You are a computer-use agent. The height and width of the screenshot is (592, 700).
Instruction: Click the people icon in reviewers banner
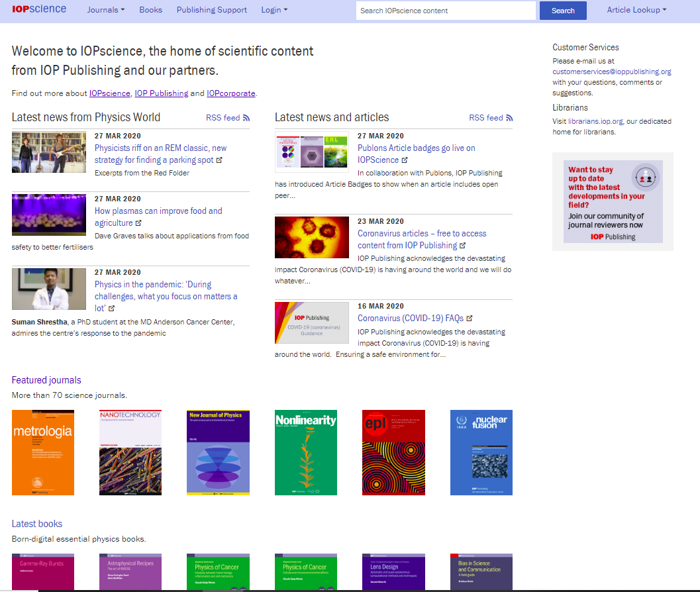click(x=645, y=177)
